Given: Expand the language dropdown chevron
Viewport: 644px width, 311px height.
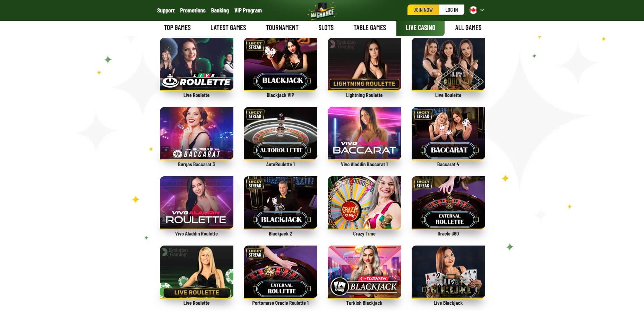Looking at the screenshot, I should pyautogui.click(x=482, y=10).
